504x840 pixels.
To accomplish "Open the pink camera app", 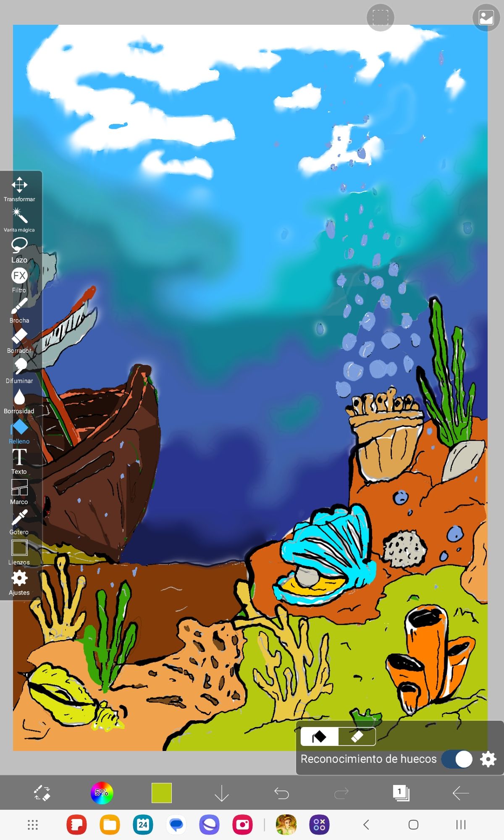I will pos(242,824).
